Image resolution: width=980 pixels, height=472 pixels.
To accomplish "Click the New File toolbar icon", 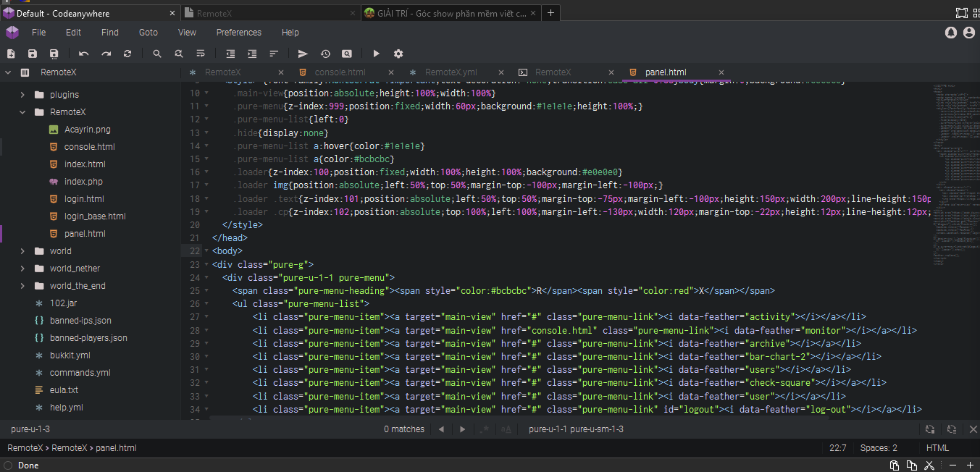I will coord(11,54).
